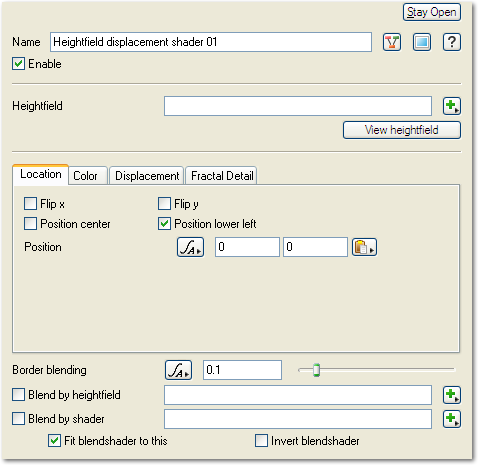
Task: Open the Displacement tab
Action: tap(147, 176)
